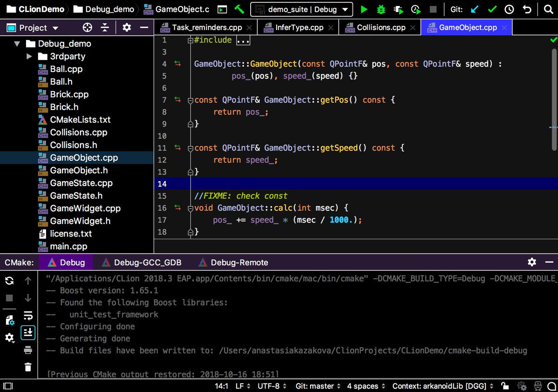Start a debug session with the bug icon
This screenshot has width=558, height=392.
tap(381, 9)
